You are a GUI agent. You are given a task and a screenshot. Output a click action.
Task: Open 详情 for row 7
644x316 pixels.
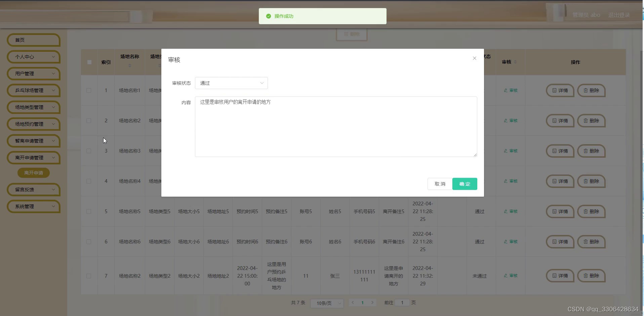[x=560, y=276]
